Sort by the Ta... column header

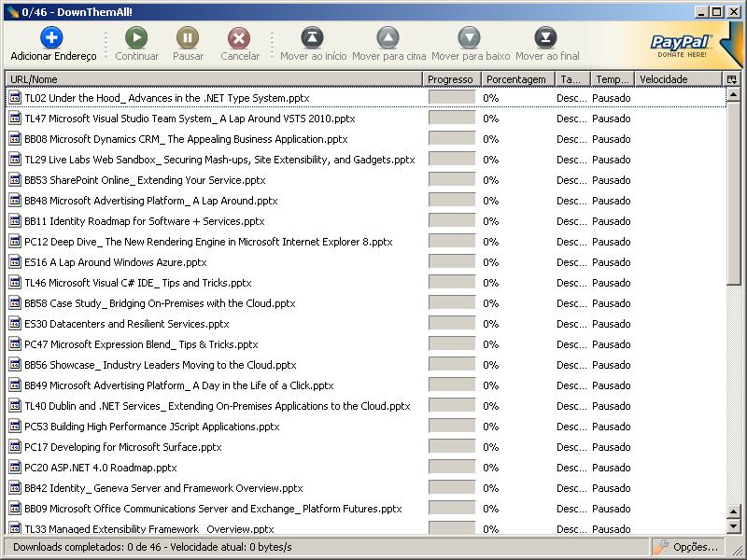(x=572, y=79)
